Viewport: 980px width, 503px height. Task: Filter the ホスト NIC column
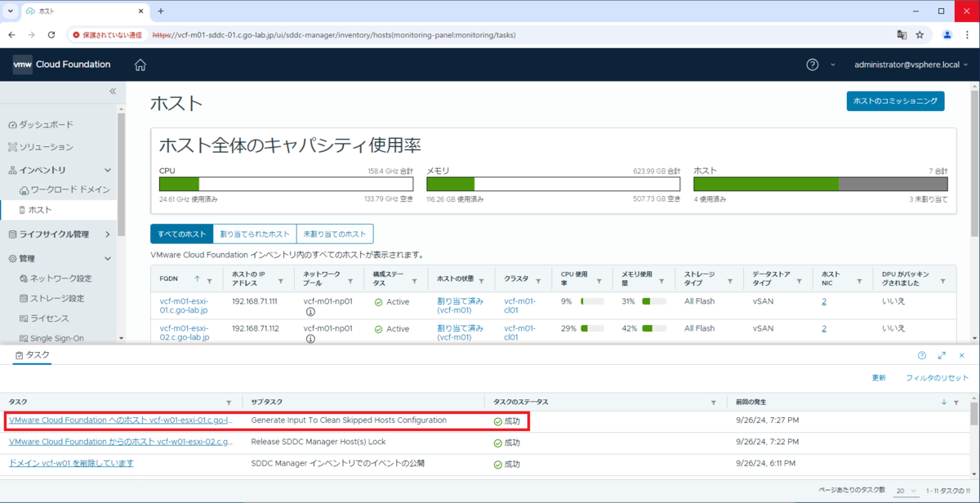coord(859,280)
